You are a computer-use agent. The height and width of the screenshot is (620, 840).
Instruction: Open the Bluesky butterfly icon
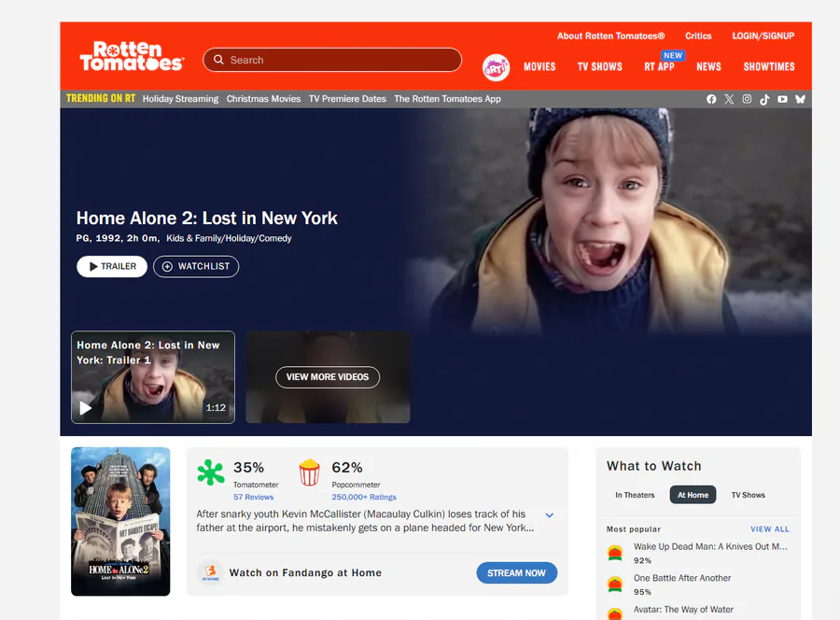click(801, 99)
